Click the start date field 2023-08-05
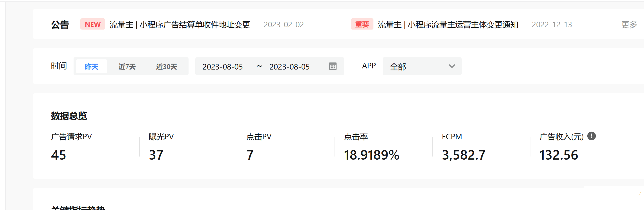Viewport: 644px width, 210px height. tap(223, 67)
